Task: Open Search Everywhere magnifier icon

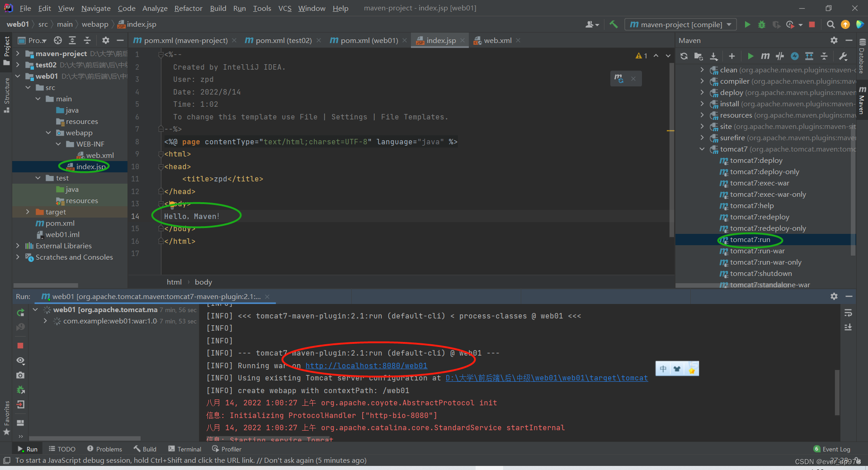Action: (x=830, y=24)
